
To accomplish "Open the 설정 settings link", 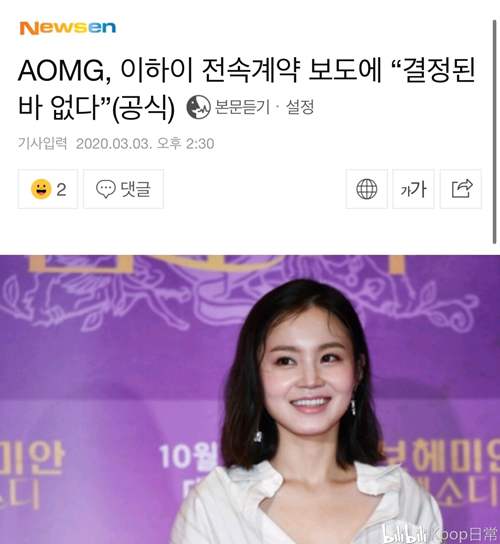I will (300, 107).
